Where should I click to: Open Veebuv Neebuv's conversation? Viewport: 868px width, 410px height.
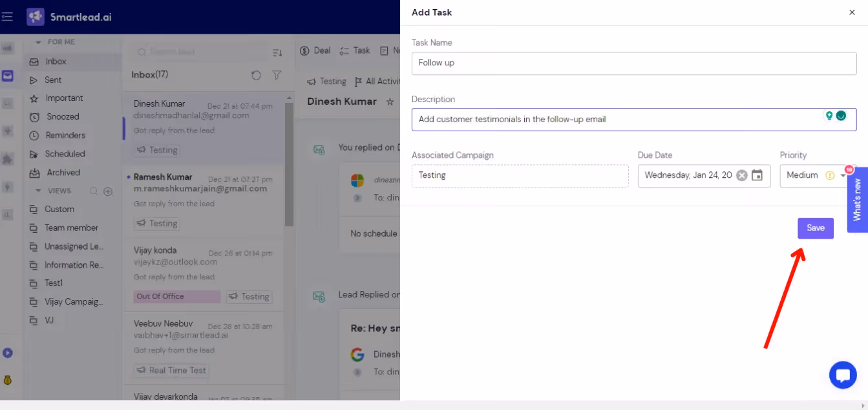tap(203, 349)
